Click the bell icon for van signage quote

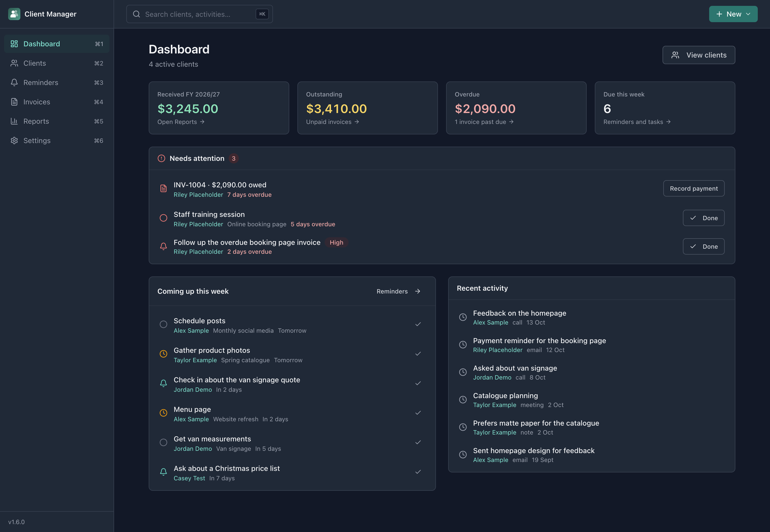163,383
